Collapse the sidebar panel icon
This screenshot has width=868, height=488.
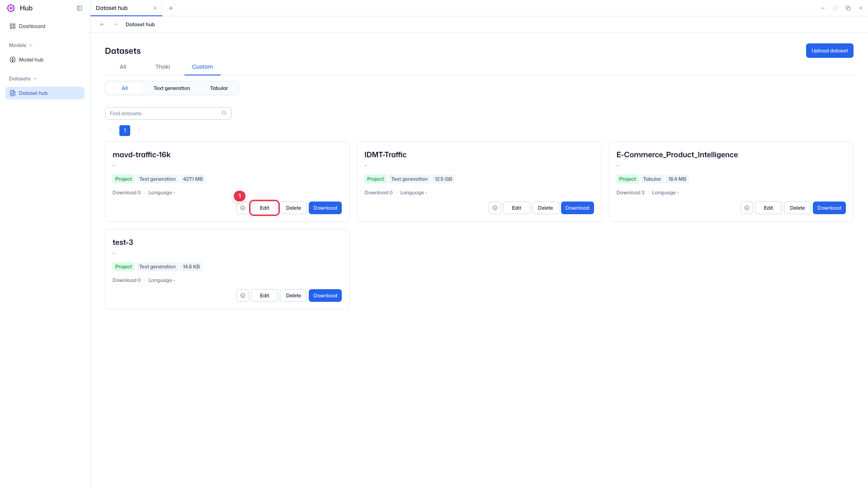(x=80, y=8)
